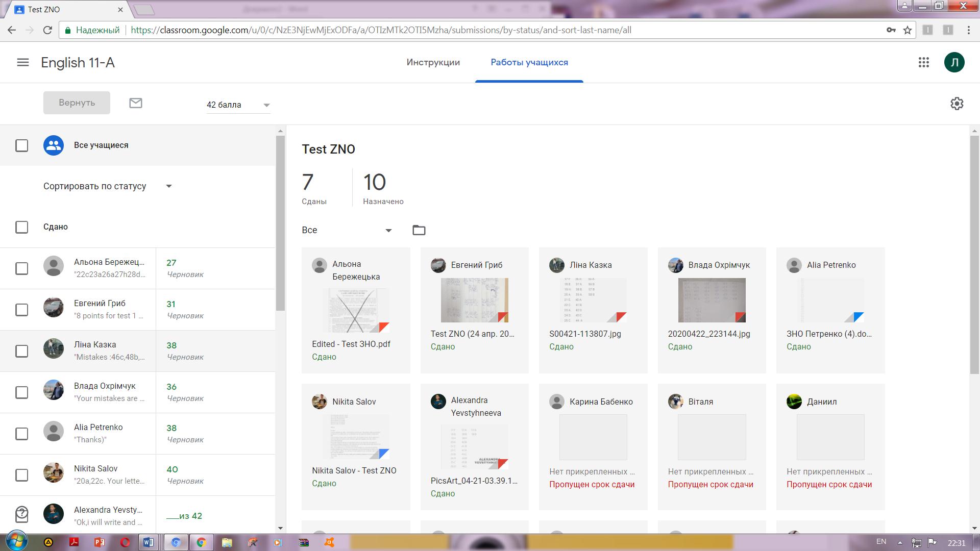Image resolution: width=980 pixels, height=551 pixels.
Task: Tick checkbox for Евгений Гриб
Action: point(21,310)
